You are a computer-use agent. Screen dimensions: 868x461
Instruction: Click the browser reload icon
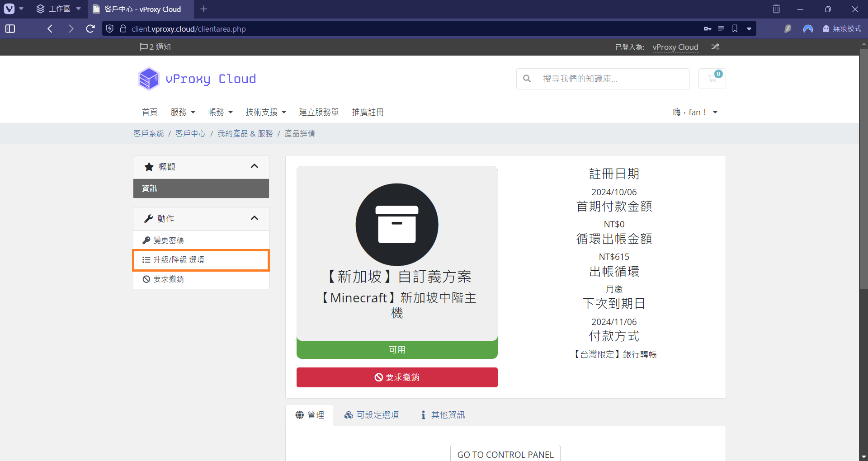(90, 29)
